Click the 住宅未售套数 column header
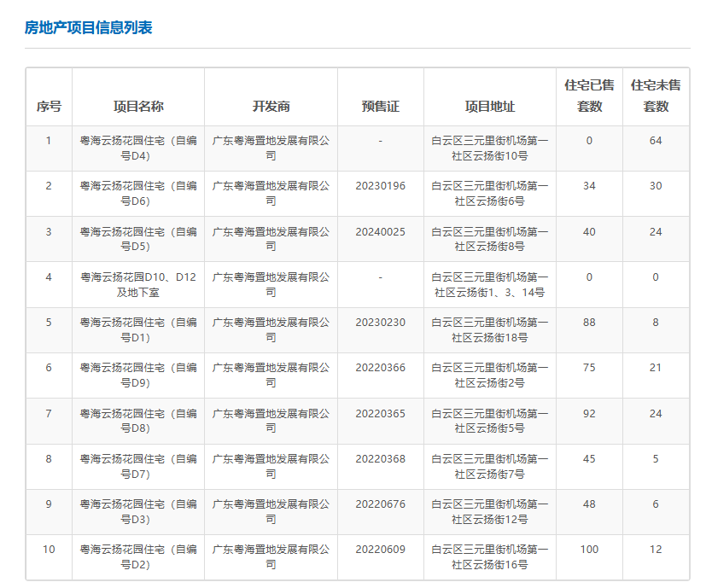Image resolution: width=712 pixels, height=588 pixels. tap(656, 96)
